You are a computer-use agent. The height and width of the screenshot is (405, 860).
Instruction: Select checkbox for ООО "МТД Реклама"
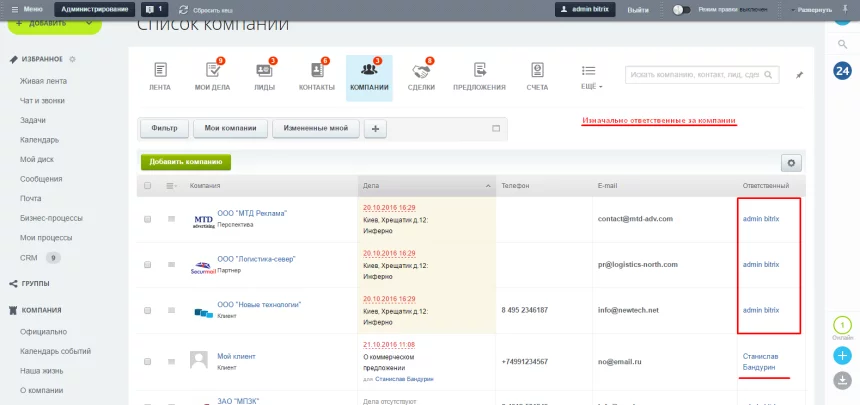(148, 218)
